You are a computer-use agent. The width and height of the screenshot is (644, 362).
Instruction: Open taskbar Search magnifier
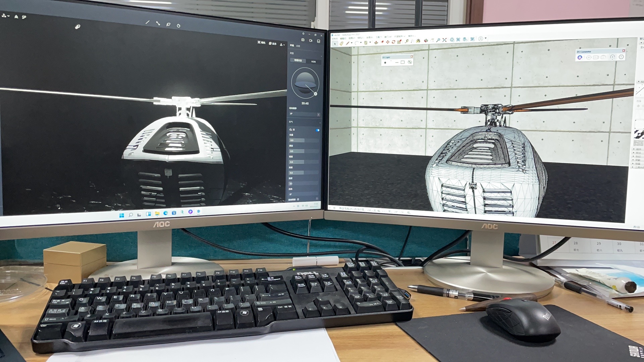click(131, 215)
